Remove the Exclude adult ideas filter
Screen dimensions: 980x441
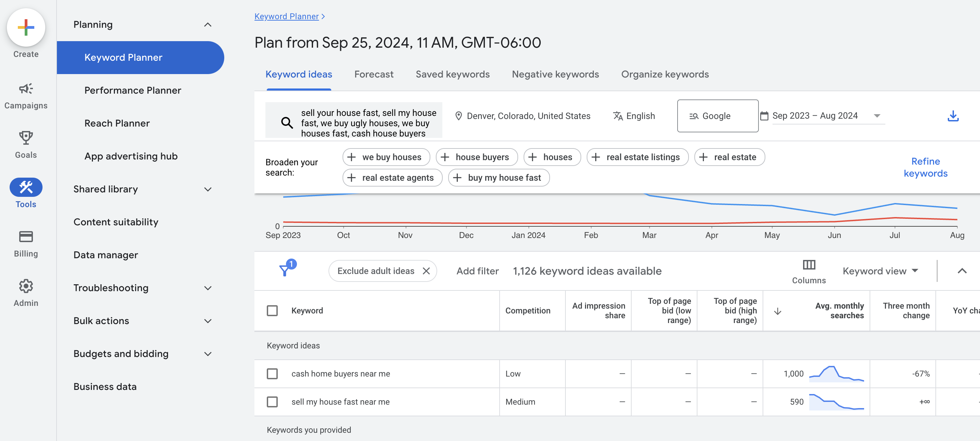(426, 271)
